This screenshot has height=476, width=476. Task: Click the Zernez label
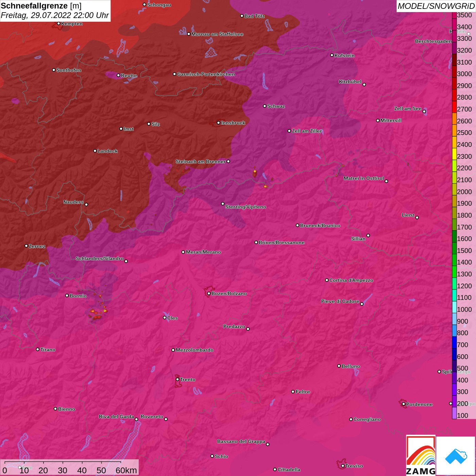(37, 246)
